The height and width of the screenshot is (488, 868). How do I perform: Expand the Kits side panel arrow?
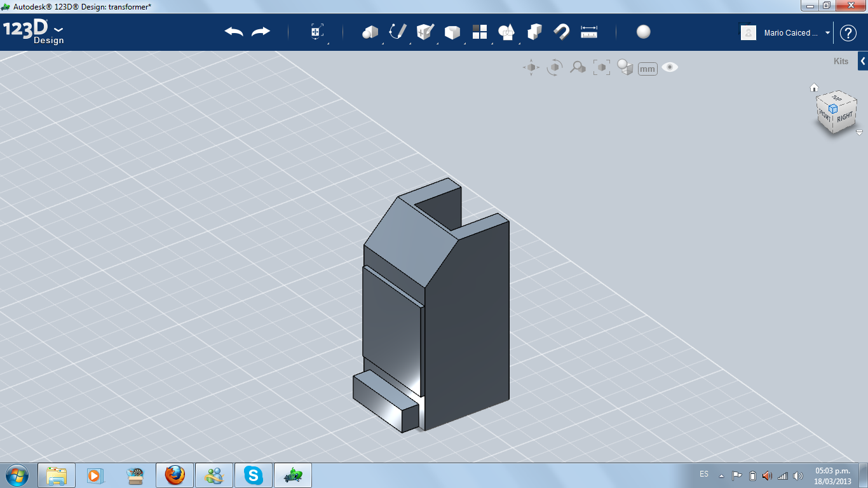coord(863,62)
